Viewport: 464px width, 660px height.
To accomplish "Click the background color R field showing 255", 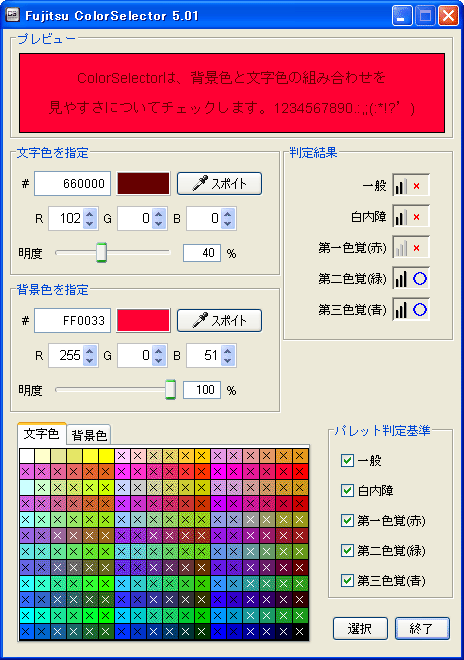I will click(66, 356).
